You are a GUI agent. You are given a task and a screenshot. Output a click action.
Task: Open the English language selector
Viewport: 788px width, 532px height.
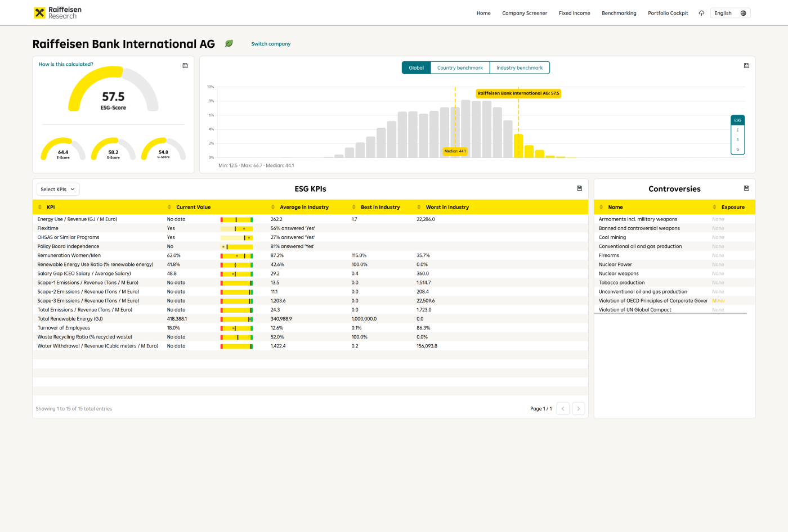pyautogui.click(x=723, y=13)
